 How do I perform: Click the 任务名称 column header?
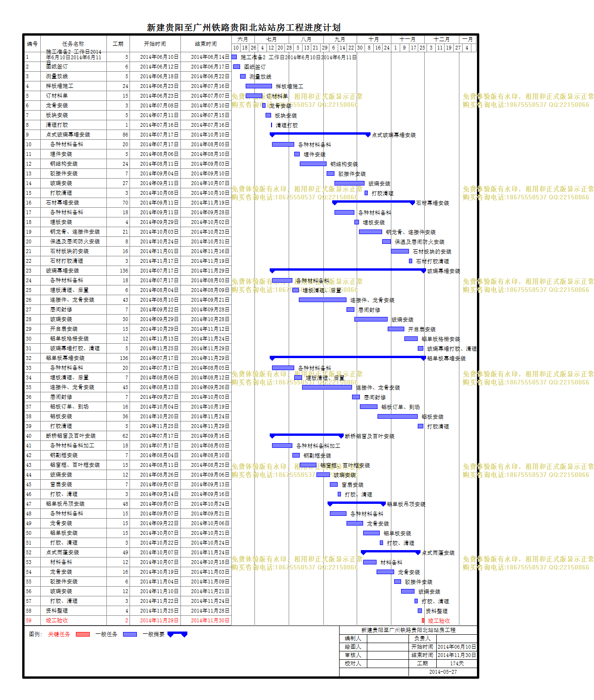(73, 44)
